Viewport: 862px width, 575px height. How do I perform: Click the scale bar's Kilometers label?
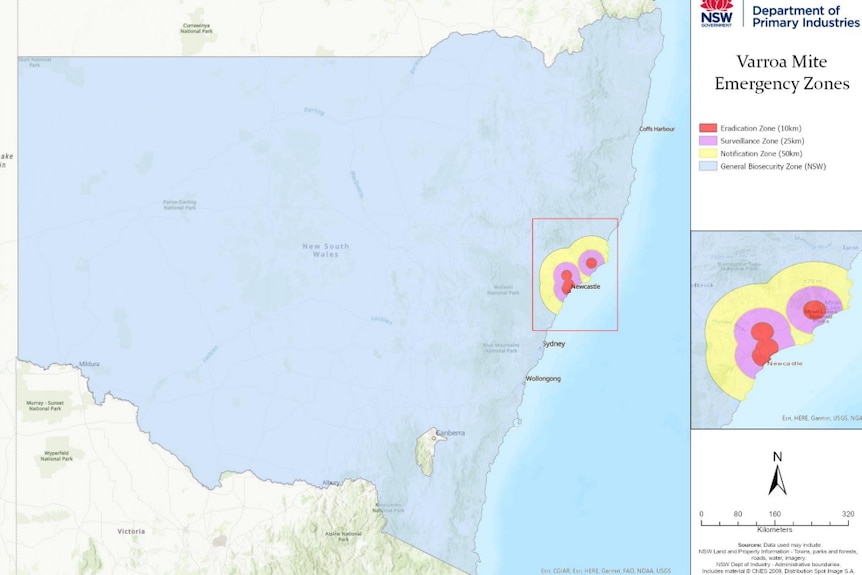pos(775,529)
